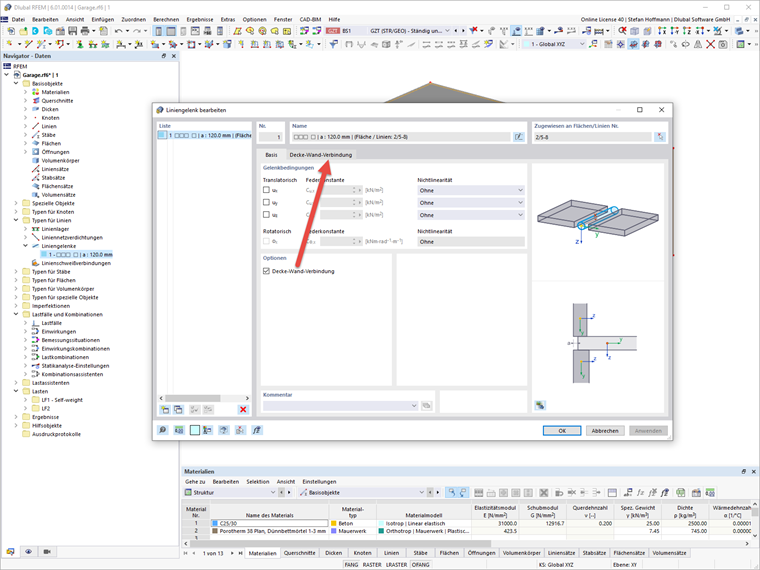Click the red delete icon under the Liste panel
The height and width of the screenshot is (570, 760).
pyautogui.click(x=243, y=410)
